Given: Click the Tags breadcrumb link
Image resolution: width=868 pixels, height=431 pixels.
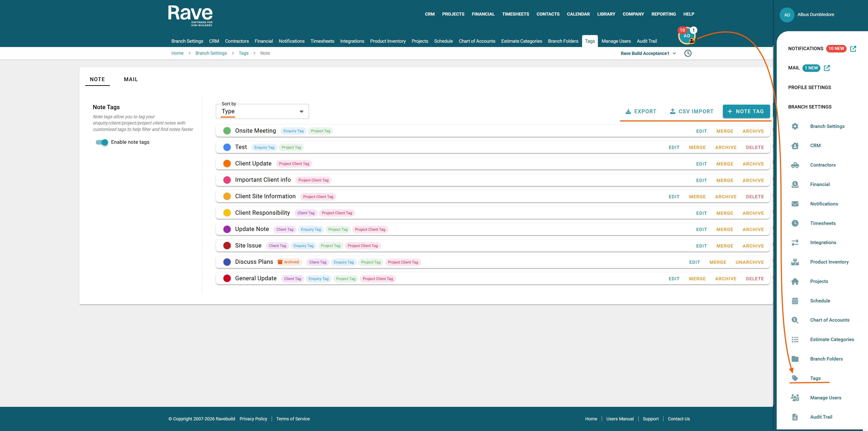Looking at the screenshot, I should (243, 53).
